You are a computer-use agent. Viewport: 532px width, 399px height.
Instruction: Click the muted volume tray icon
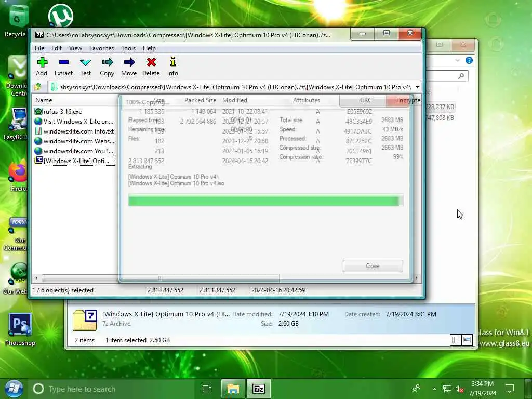[459, 389]
